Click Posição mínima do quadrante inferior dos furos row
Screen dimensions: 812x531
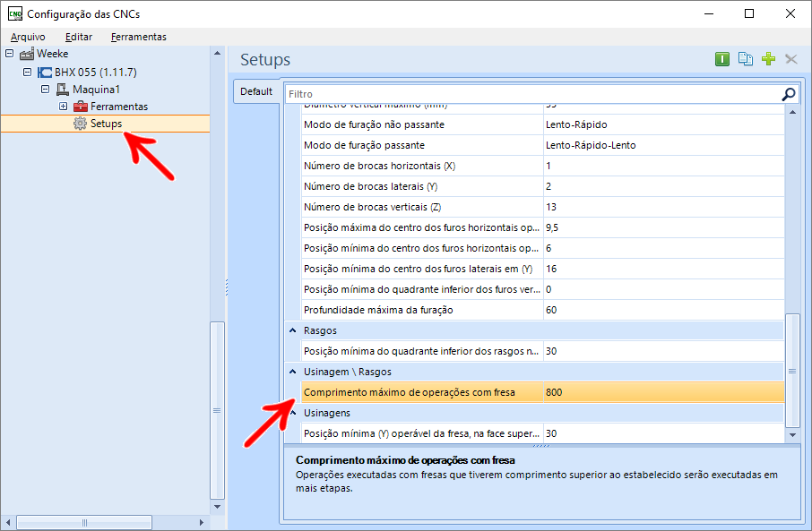[543, 289]
